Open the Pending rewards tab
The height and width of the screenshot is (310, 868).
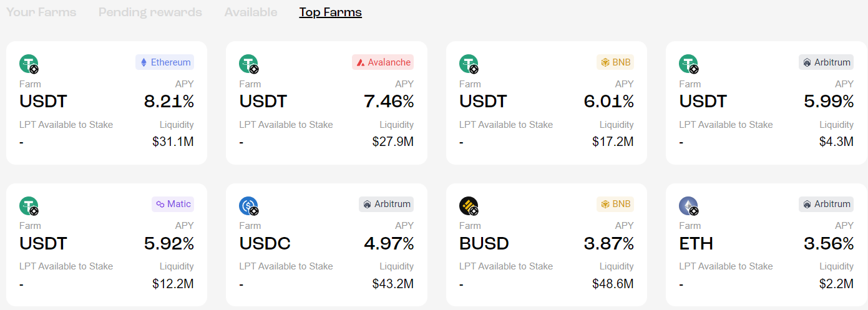pyautogui.click(x=150, y=12)
